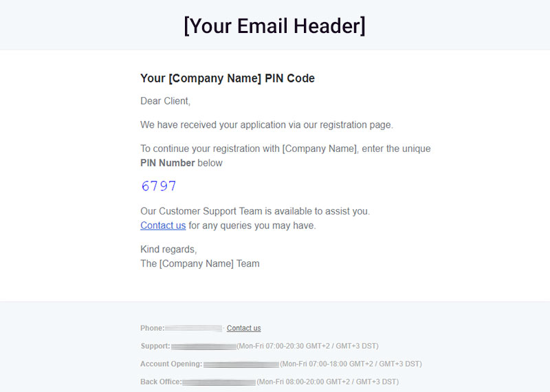The image size is (550, 392).
Task: Click the Support label in the footer
Action: 155,346
